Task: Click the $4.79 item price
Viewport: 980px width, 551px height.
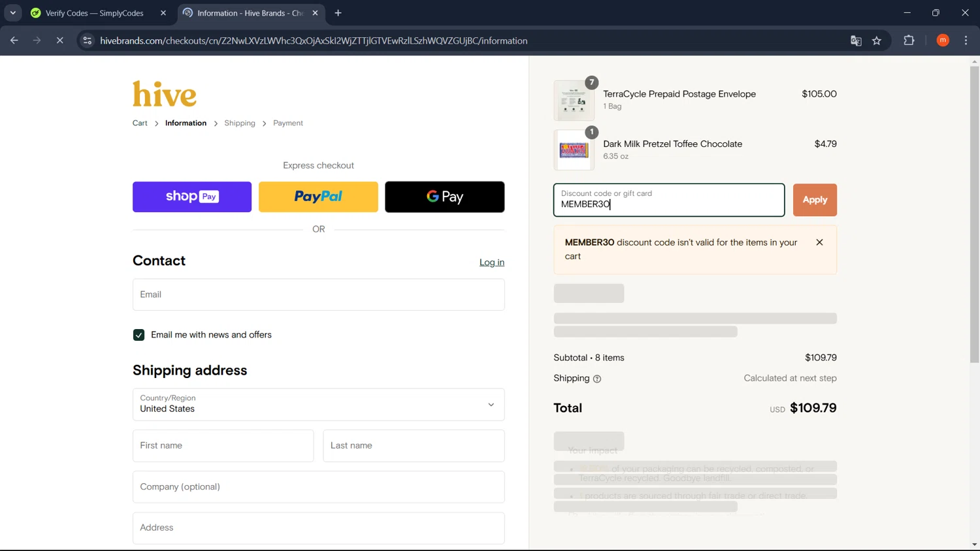Action: click(x=825, y=144)
